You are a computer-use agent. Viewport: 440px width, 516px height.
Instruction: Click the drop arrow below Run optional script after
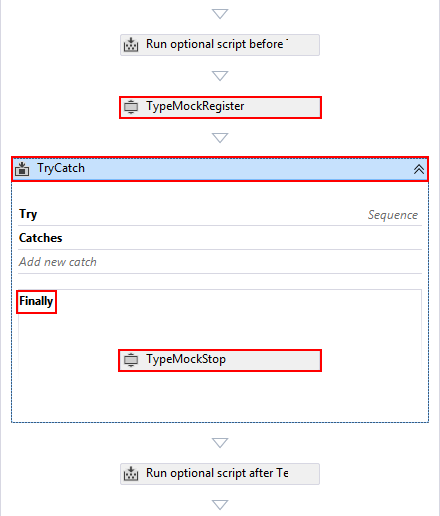click(220, 505)
